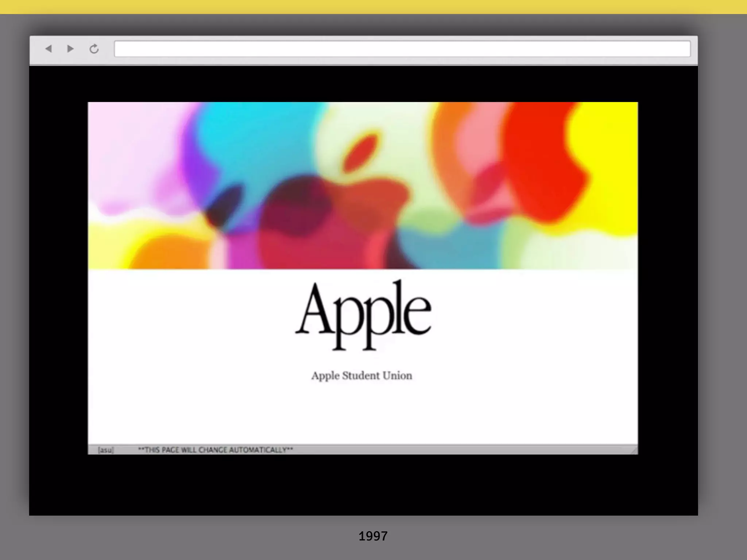The height and width of the screenshot is (560, 747).
Task: Focus the empty address bar
Action: [402, 49]
